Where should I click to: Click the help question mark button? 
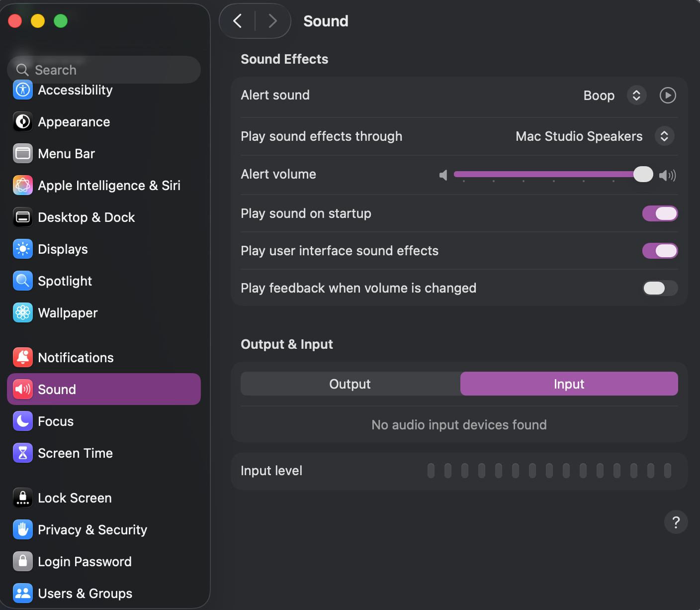pos(676,522)
